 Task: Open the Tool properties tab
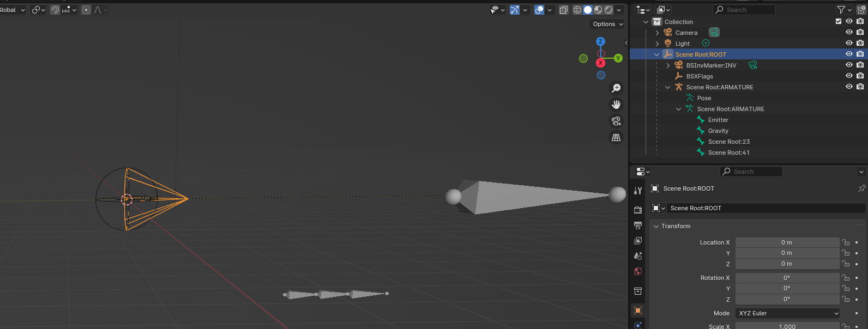click(x=638, y=191)
